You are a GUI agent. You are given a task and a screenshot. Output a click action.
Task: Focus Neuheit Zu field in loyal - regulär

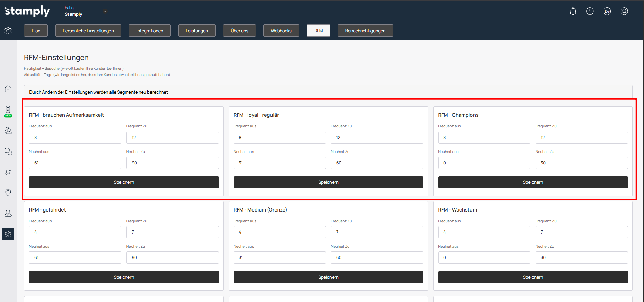point(377,163)
